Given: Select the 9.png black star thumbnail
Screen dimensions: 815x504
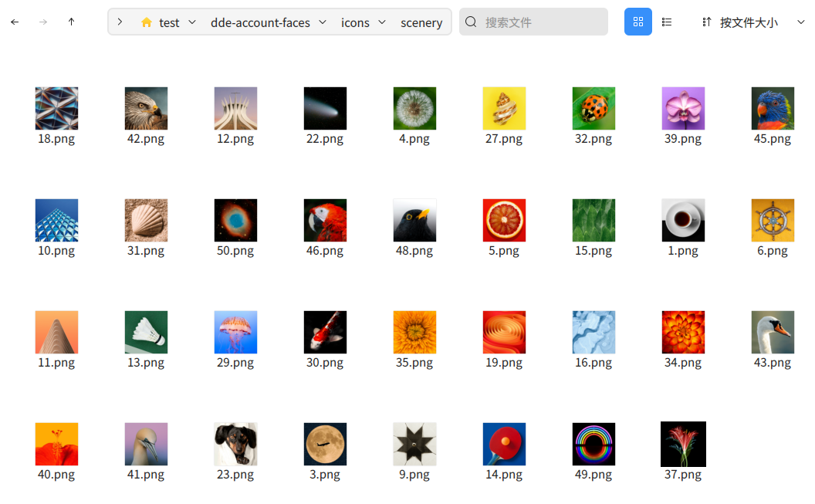Looking at the screenshot, I should pyautogui.click(x=414, y=445).
